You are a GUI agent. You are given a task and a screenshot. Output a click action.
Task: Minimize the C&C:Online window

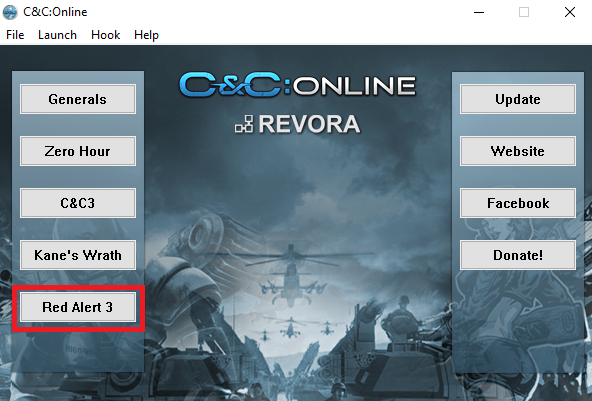tap(479, 12)
